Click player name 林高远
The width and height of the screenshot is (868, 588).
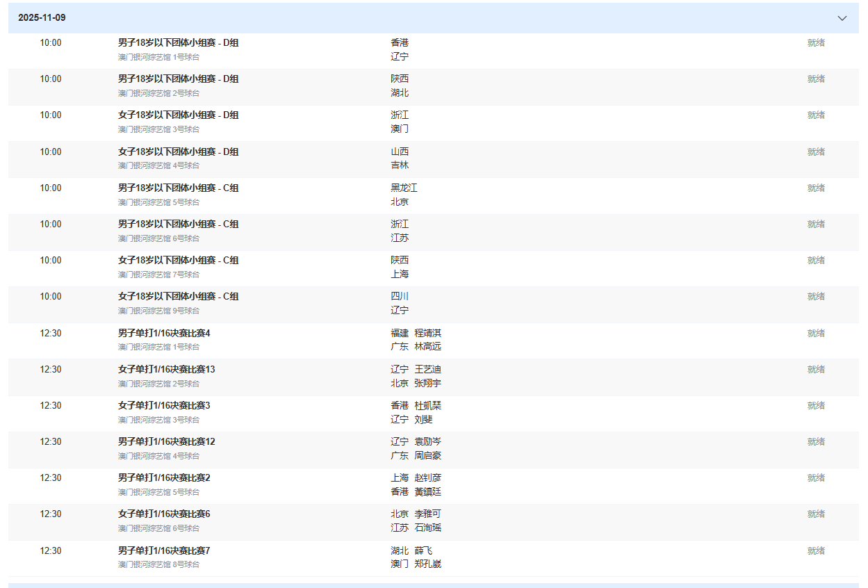pyautogui.click(x=427, y=347)
